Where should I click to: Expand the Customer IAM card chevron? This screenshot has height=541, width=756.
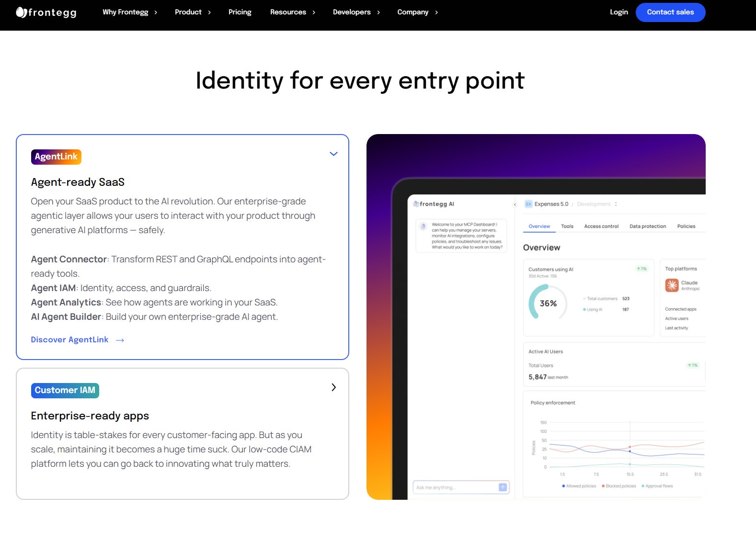point(333,387)
